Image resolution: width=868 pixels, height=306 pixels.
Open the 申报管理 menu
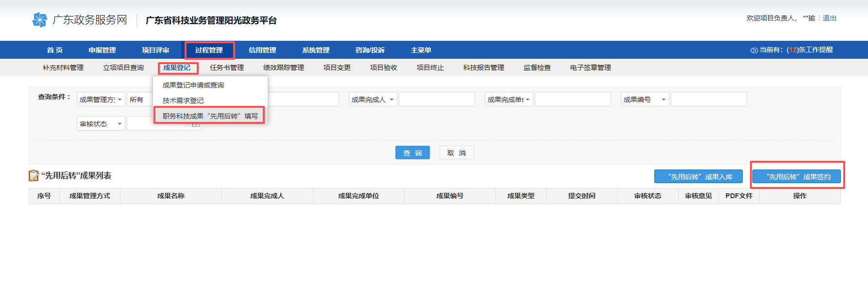(102, 50)
